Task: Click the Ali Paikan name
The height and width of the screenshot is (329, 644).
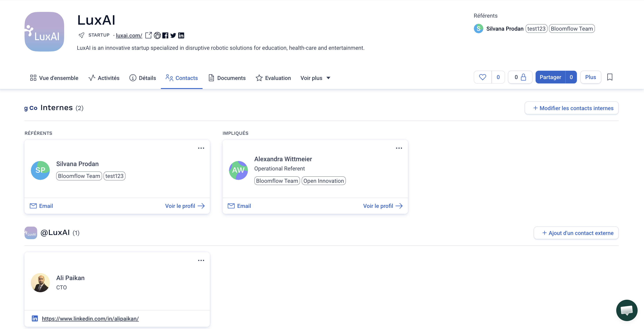Action: (71, 278)
